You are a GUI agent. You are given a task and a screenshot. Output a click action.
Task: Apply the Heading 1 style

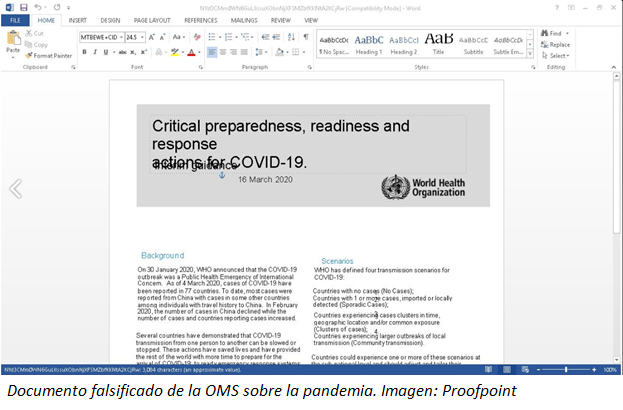coord(369,43)
